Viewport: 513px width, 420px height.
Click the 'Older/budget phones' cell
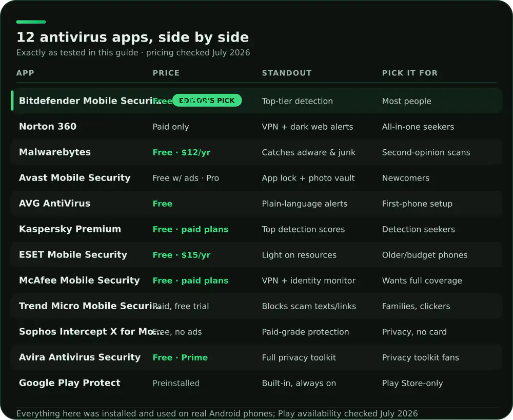(425, 255)
